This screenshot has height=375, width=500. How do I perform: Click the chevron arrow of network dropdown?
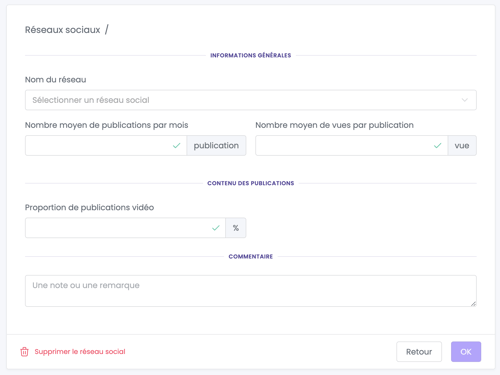click(x=465, y=100)
